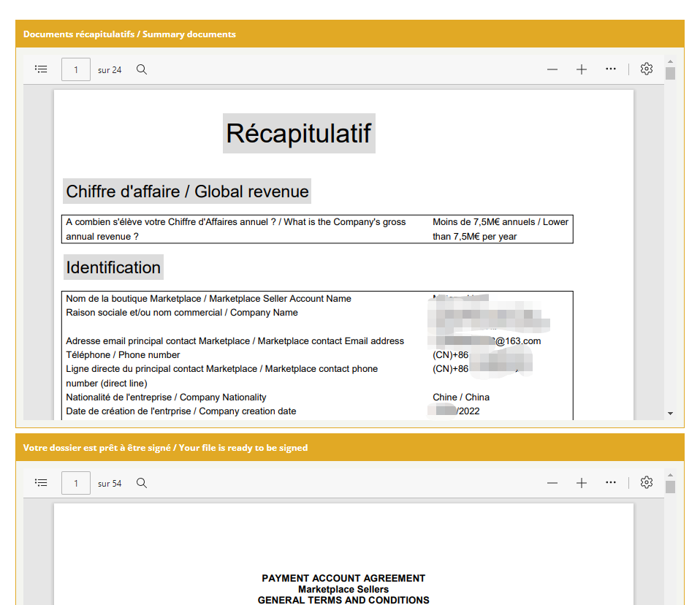Open more options in summary documents toolbar
This screenshot has height=605, width=700.
(x=611, y=69)
